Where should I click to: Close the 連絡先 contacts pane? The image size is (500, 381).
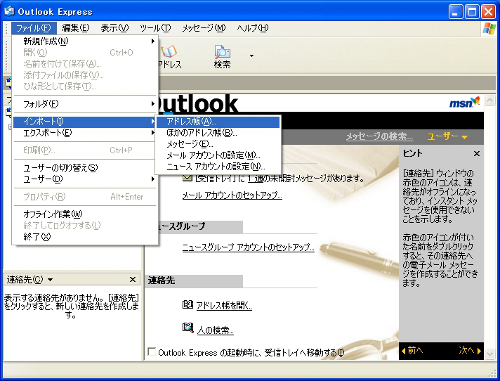click(133, 279)
